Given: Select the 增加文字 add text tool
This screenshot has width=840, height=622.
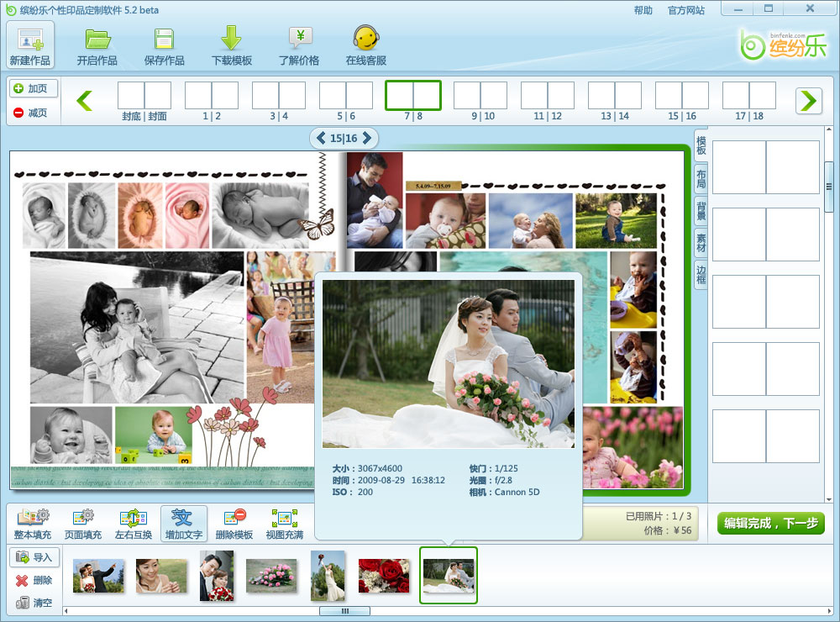Looking at the screenshot, I should pyautogui.click(x=183, y=523).
